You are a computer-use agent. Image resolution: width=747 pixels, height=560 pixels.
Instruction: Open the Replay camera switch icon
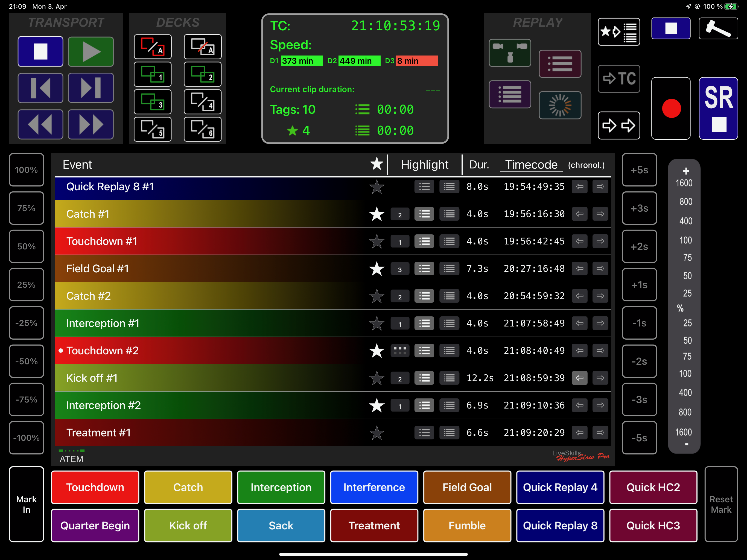510,53
